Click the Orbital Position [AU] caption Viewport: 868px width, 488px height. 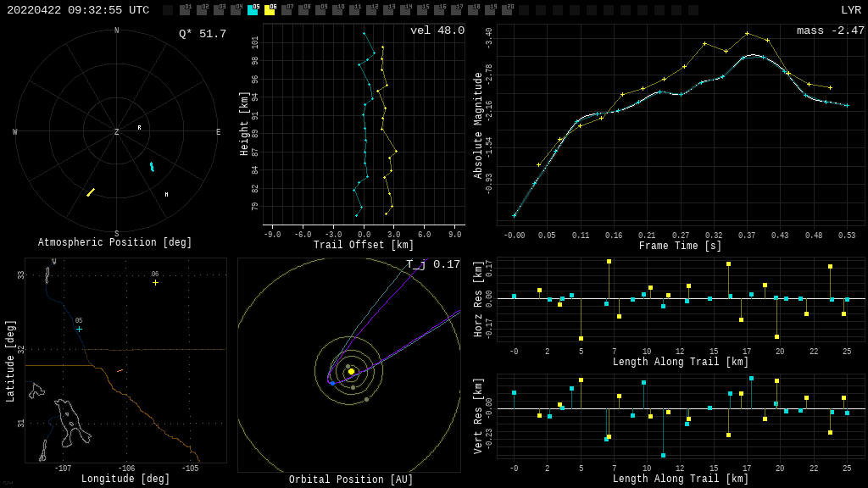click(350, 480)
